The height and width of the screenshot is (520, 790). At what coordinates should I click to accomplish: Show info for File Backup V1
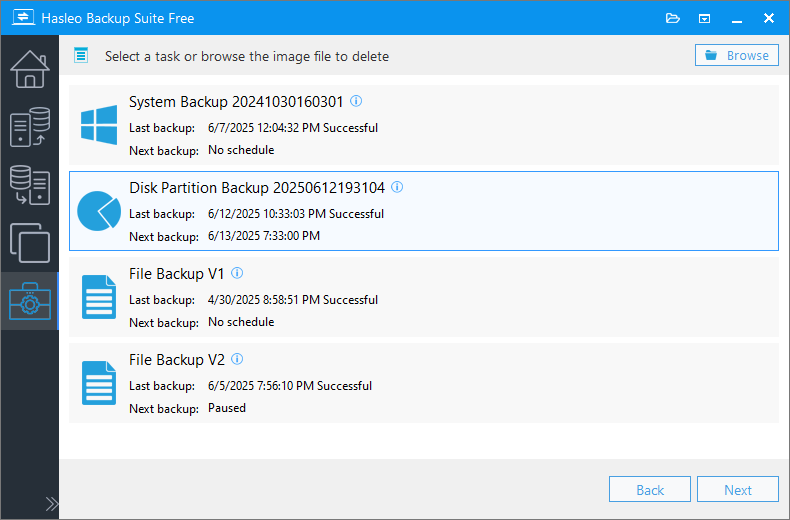[x=237, y=273]
